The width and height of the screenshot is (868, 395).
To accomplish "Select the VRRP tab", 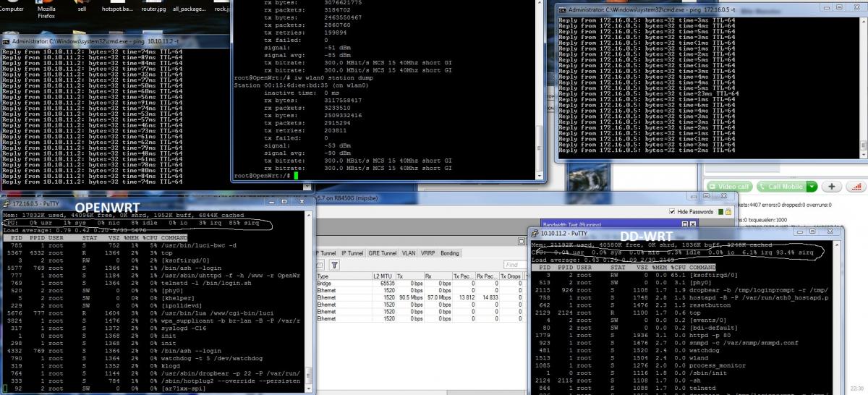I will click(427, 253).
